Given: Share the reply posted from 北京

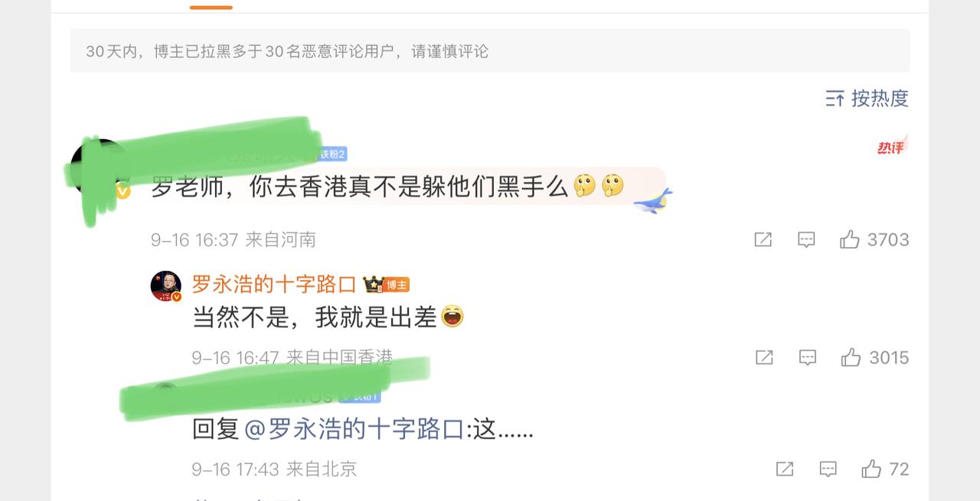Looking at the screenshot, I should click(x=785, y=469).
